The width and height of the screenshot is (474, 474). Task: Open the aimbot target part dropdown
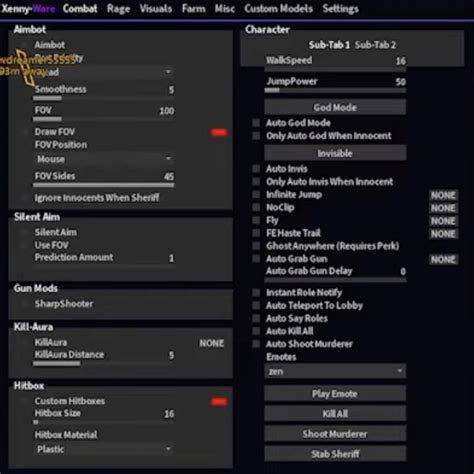point(104,72)
